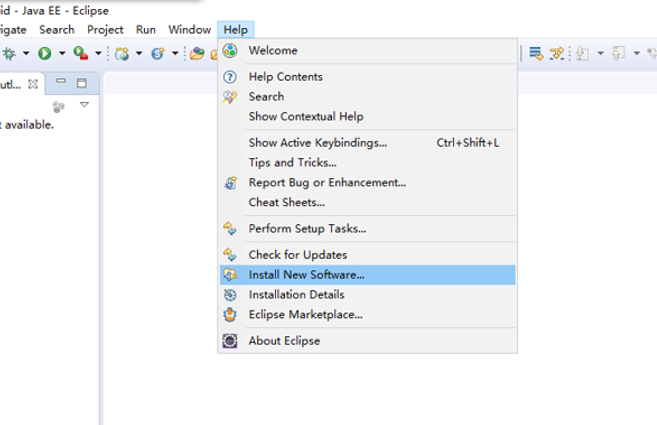Expand the Debug button dropdown arrow
The height and width of the screenshot is (425, 657).
pos(26,53)
